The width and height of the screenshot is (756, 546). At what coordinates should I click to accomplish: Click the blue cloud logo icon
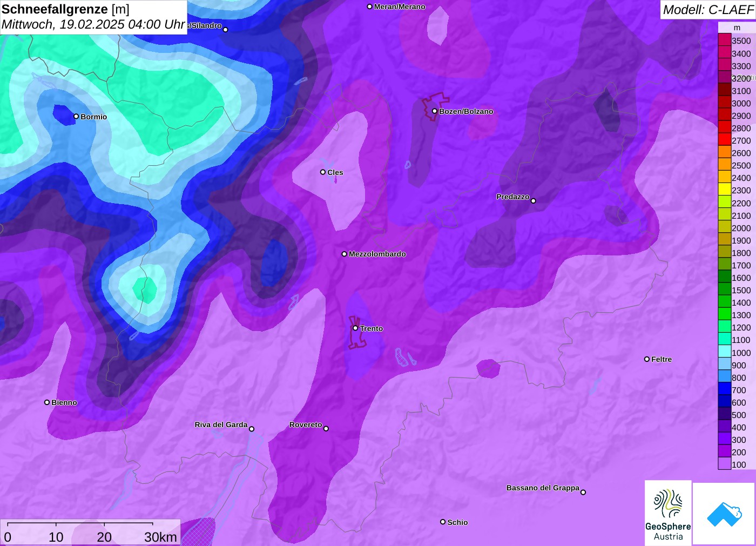(x=724, y=514)
